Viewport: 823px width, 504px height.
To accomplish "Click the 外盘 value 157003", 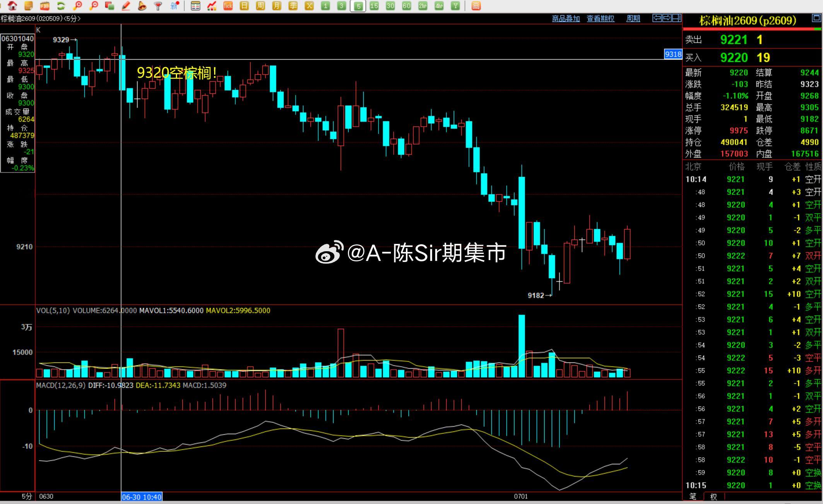I will pyautogui.click(x=734, y=154).
